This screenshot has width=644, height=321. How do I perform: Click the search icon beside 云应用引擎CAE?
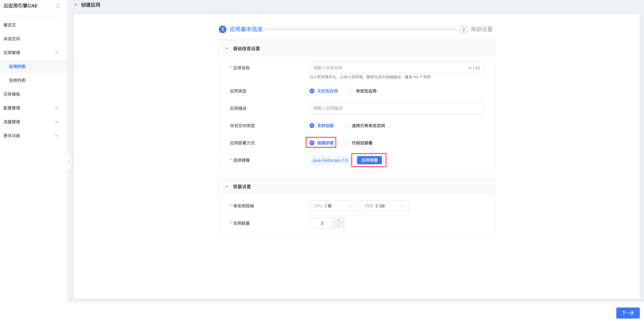pyautogui.click(x=58, y=6)
